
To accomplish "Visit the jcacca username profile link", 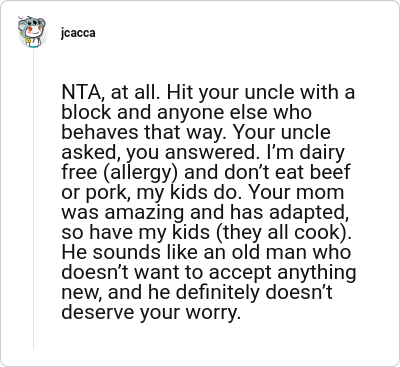I will [78, 33].
